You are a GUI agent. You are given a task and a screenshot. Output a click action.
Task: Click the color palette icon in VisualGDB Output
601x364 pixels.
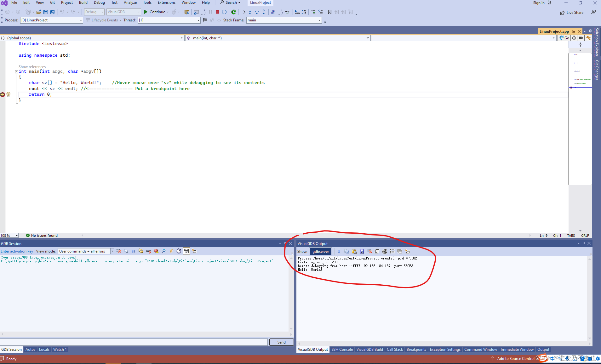pos(385,251)
